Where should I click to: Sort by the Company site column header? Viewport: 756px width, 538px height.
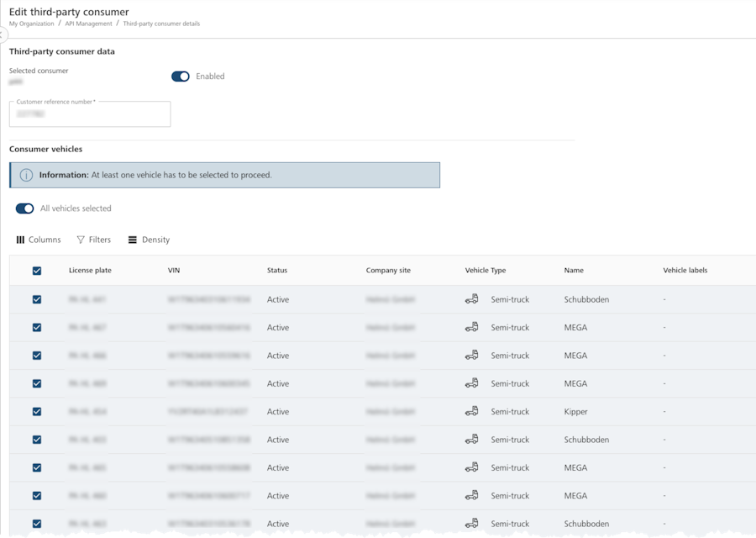[388, 270]
